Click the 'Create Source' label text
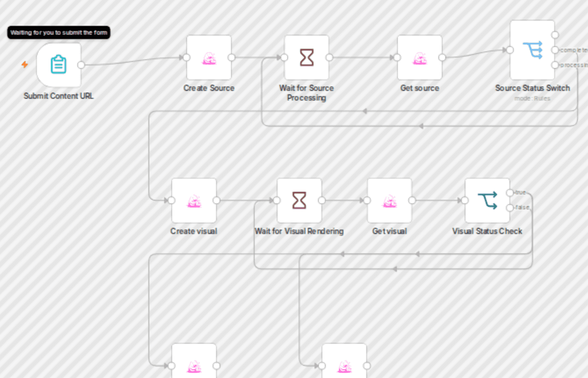The height and width of the screenshot is (378, 588). click(x=209, y=88)
